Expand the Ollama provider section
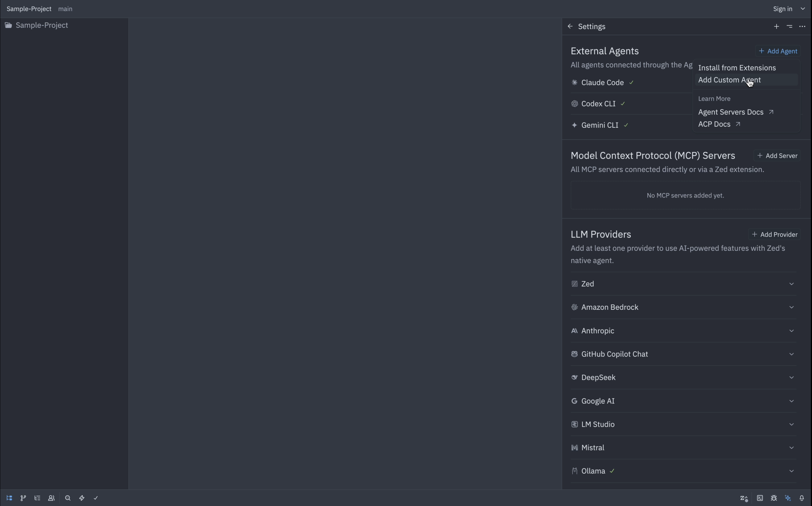812x506 pixels. click(792, 471)
